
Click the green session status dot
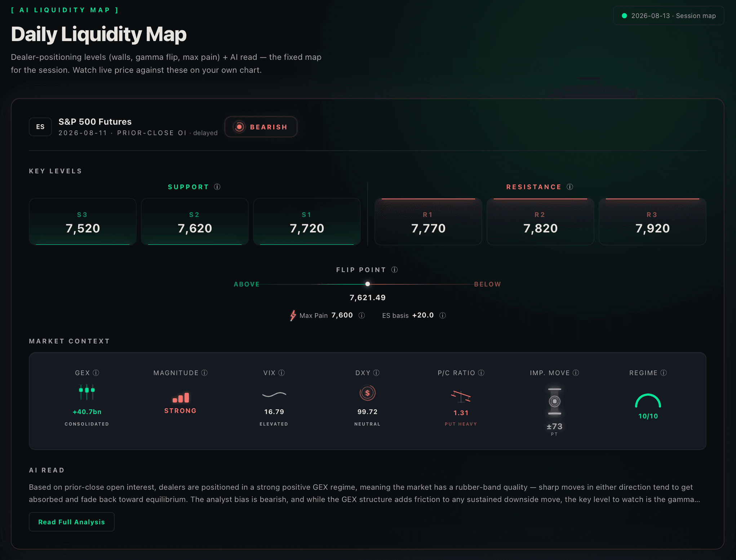tap(624, 16)
